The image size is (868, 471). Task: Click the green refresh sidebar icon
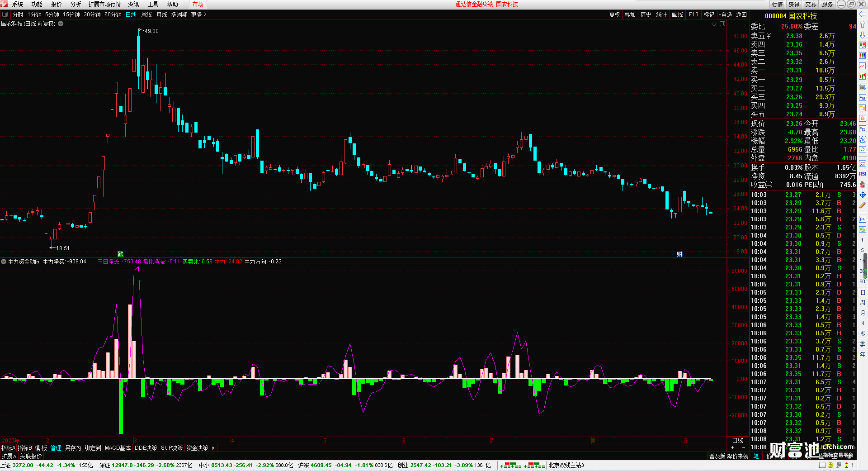pos(863,229)
